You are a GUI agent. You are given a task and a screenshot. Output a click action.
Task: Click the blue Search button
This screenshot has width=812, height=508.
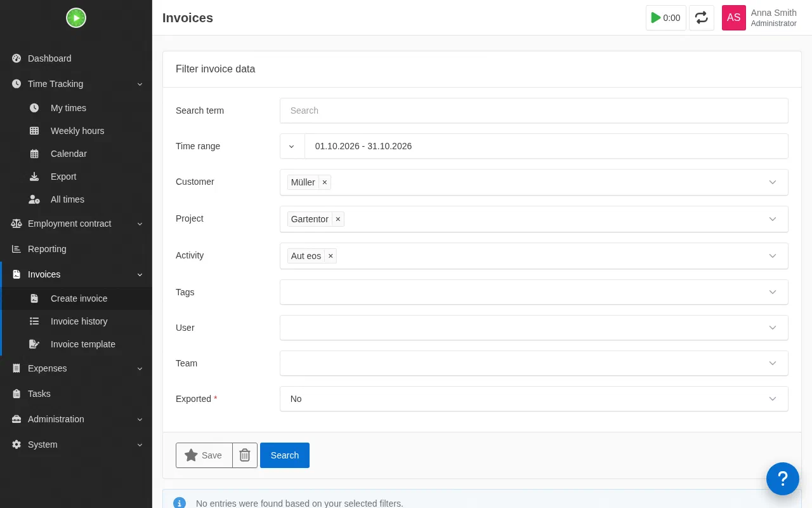[x=285, y=455]
